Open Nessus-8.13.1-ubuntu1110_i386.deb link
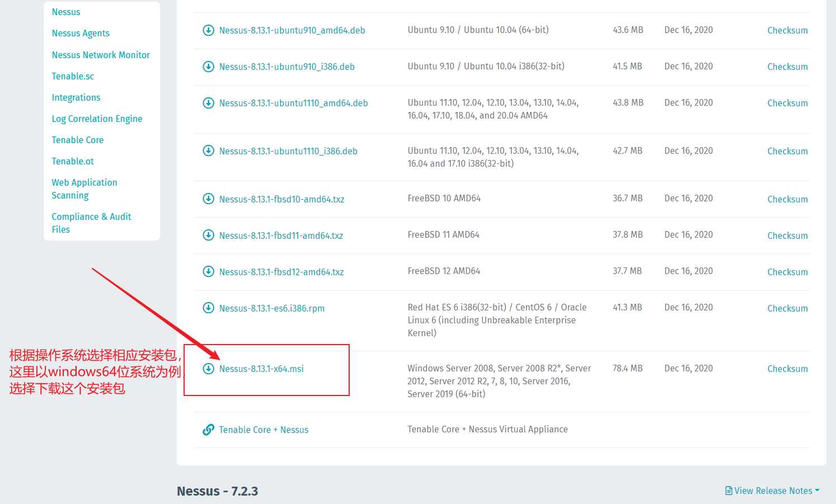This screenshot has height=504, width=836. pos(288,151)
